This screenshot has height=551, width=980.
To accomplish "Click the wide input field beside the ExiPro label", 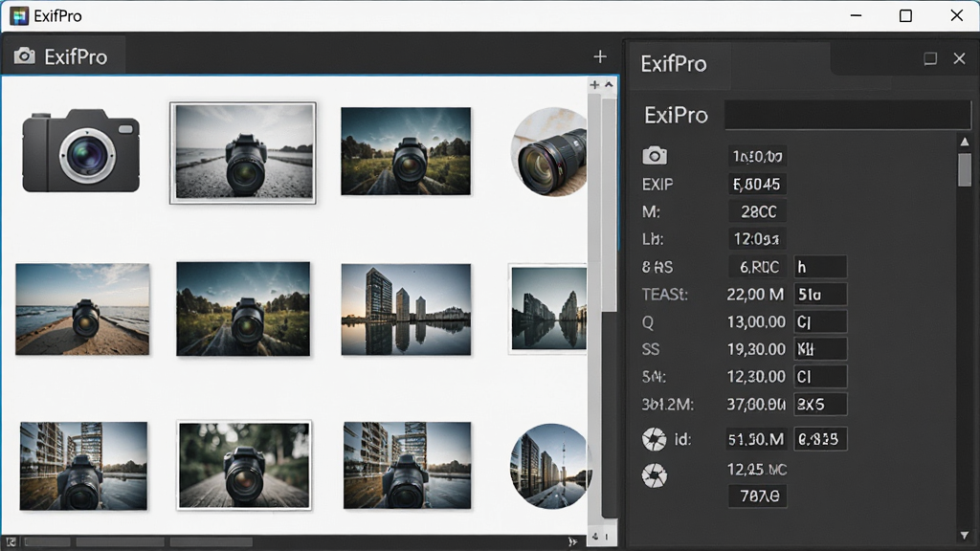I will (848, 115).
